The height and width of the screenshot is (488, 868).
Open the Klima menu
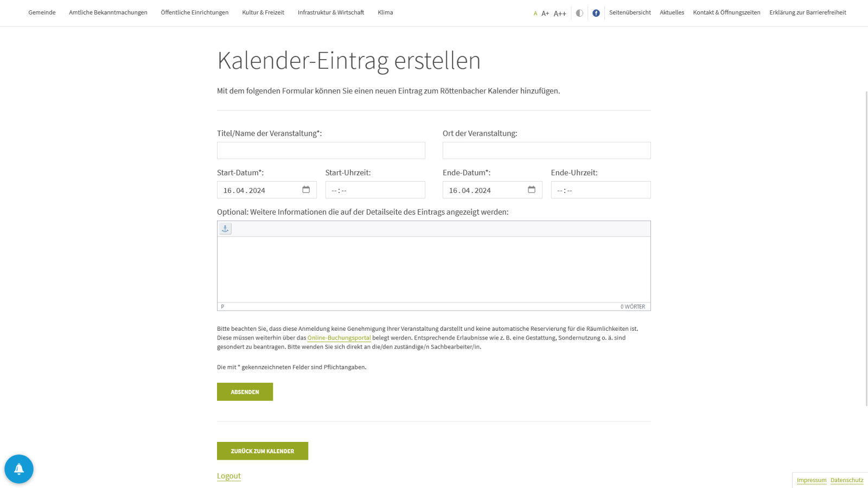tap(385, 12)
